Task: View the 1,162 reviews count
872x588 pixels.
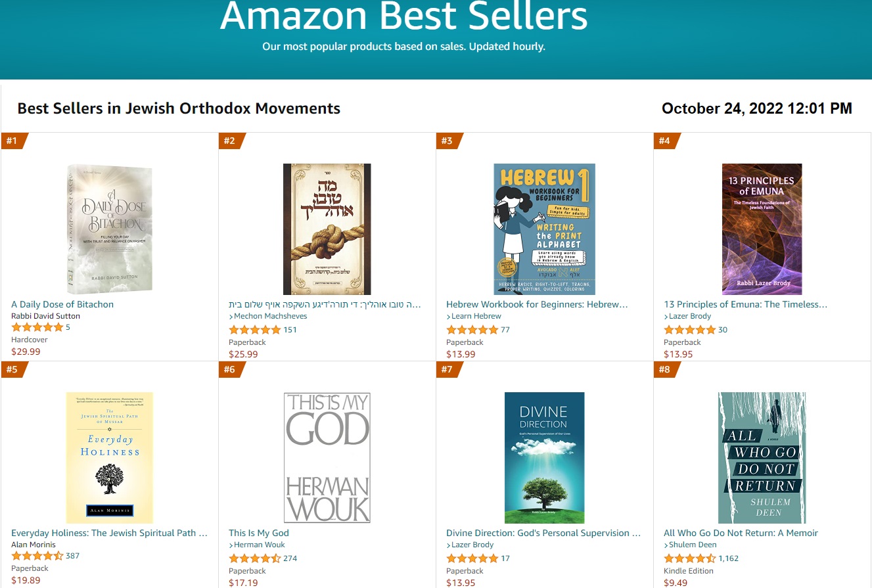Action: coord(728,558)
